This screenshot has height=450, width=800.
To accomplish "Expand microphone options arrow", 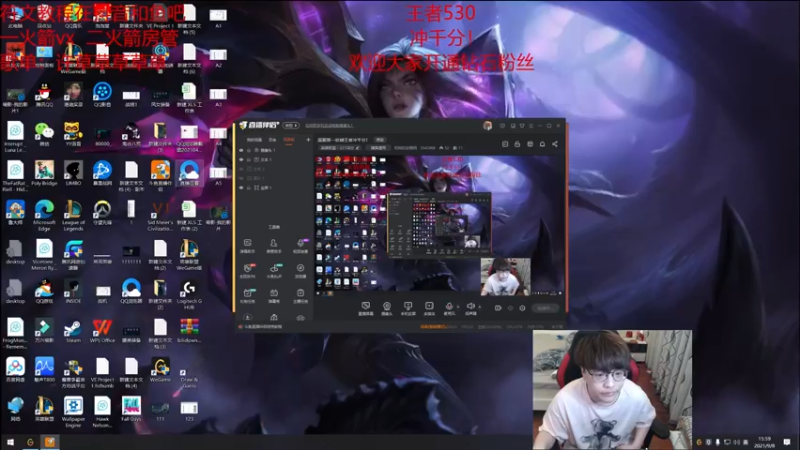I will click(x=458, y=307).
